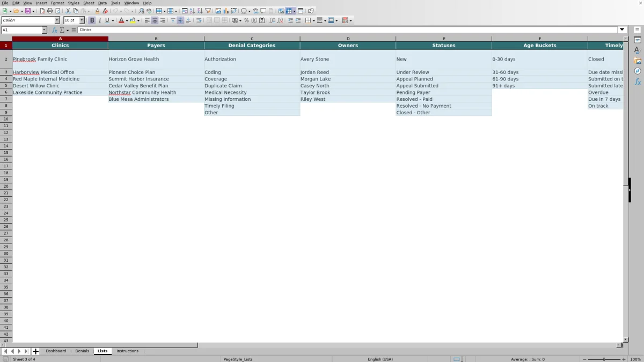Click the add new sheet plus button
Screen dimensions: 644x362
35,351
